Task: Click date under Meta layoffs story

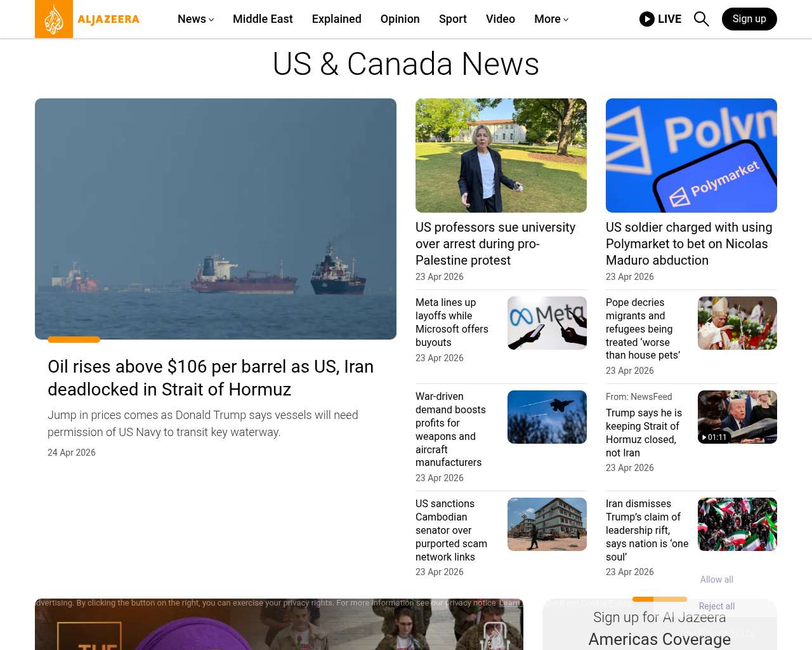Action: [x=440, y=358]
